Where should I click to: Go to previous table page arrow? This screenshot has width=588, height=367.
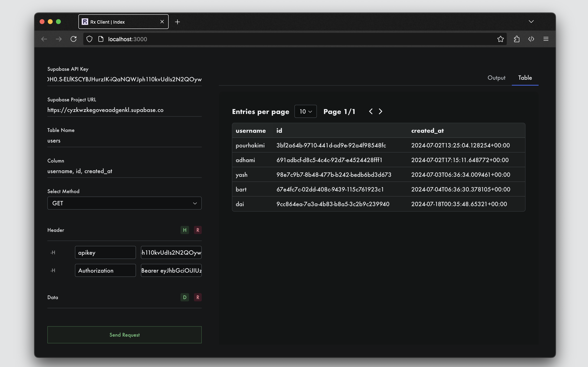click(371, 111)
